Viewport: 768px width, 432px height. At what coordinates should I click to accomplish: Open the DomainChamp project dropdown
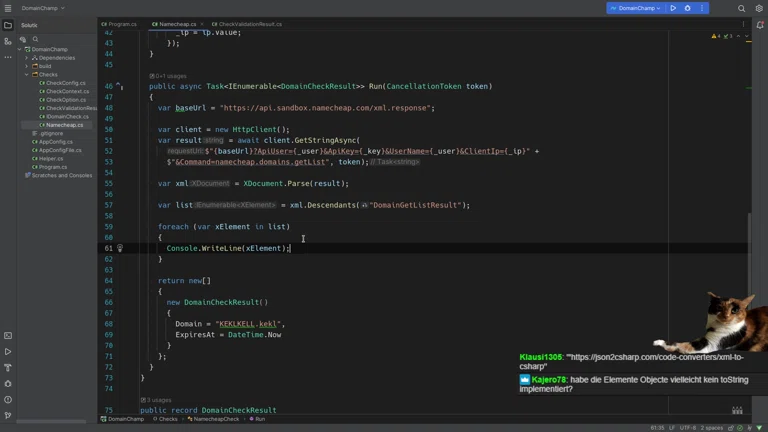coord(43,8)
